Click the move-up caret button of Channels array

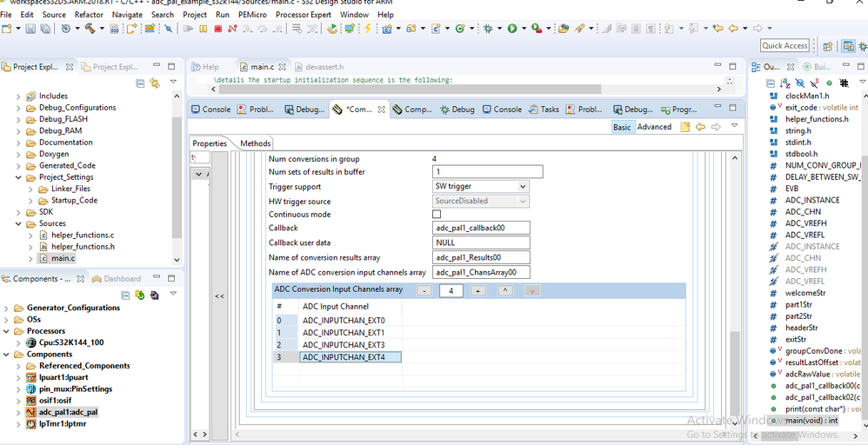point(504,290)
